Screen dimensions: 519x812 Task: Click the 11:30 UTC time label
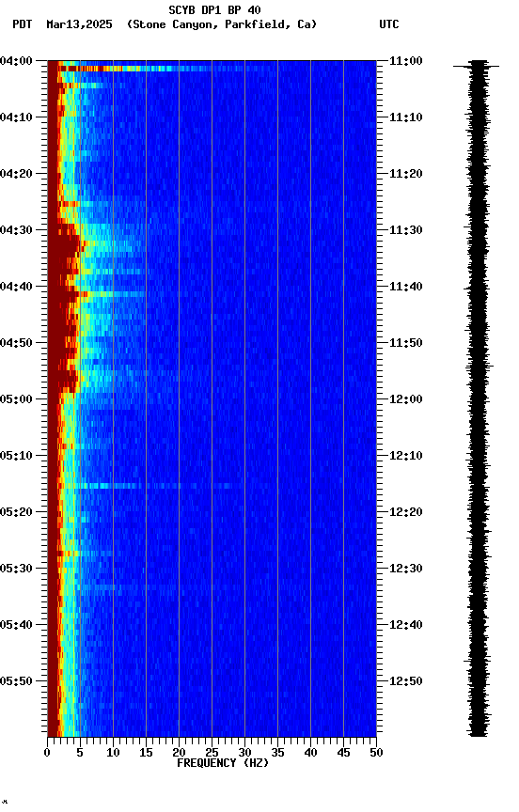pos(405,230)
